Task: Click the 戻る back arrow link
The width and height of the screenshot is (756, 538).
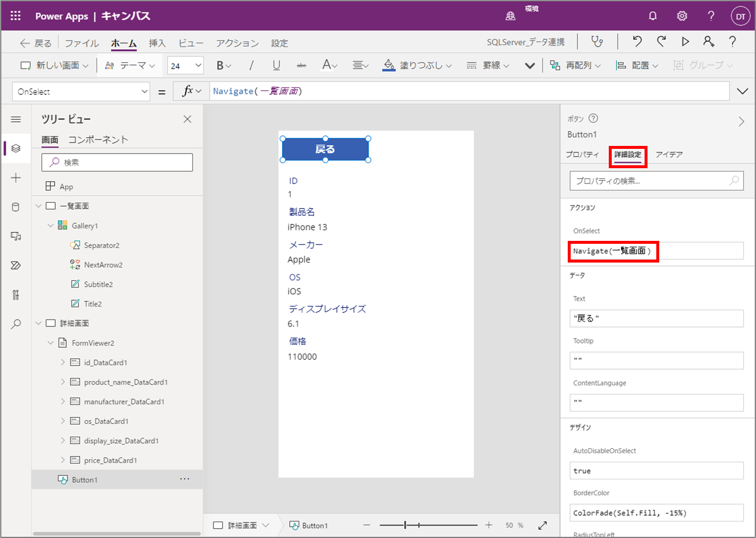Action: tap(36, 43)
